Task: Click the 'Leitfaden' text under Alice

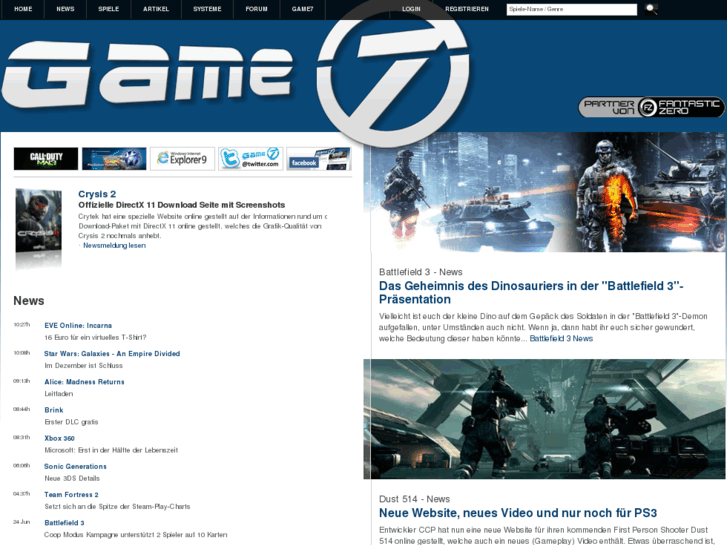Action: click(59, 394)
